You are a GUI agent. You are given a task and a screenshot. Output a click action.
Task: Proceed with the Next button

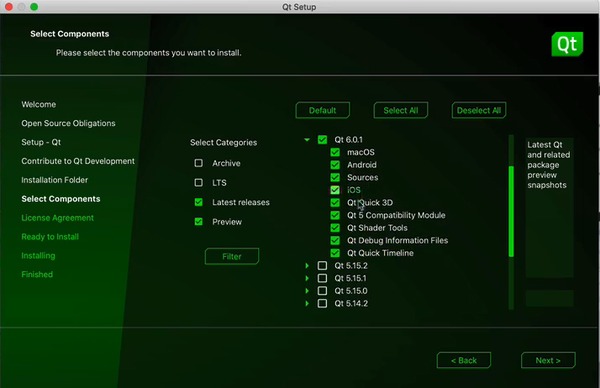pyautogui.click(x=548, y=360)
